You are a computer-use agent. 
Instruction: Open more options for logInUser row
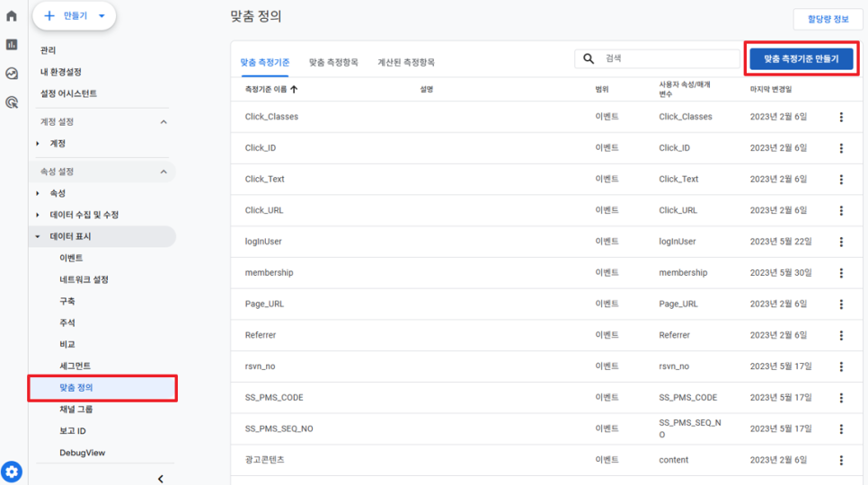click(841, 242)
